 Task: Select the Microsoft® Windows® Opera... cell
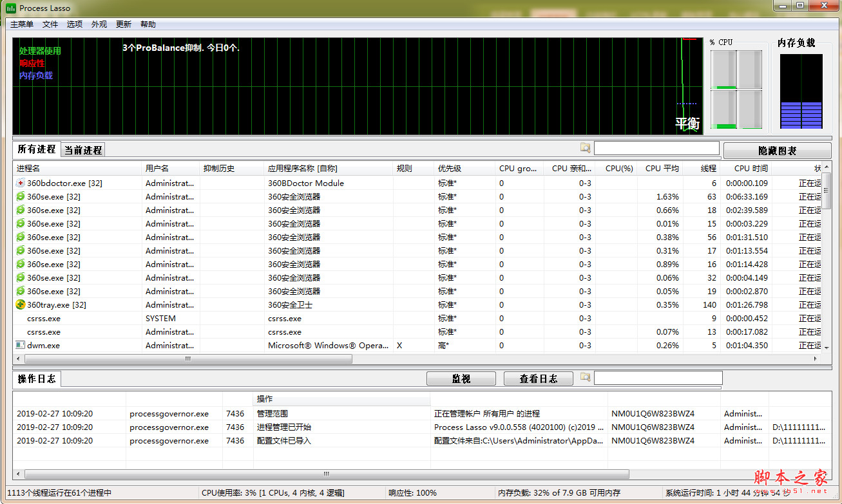pyautogui.click(x=328, y=345)
